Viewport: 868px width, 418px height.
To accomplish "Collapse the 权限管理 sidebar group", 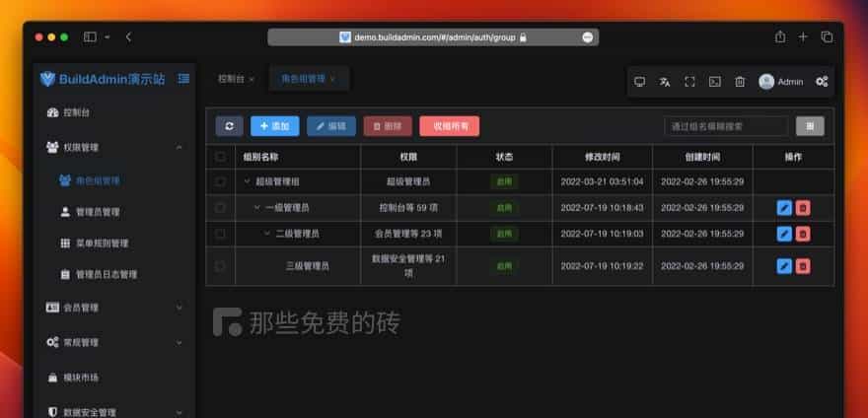I will pyautogui.click(x=114, y=147).
